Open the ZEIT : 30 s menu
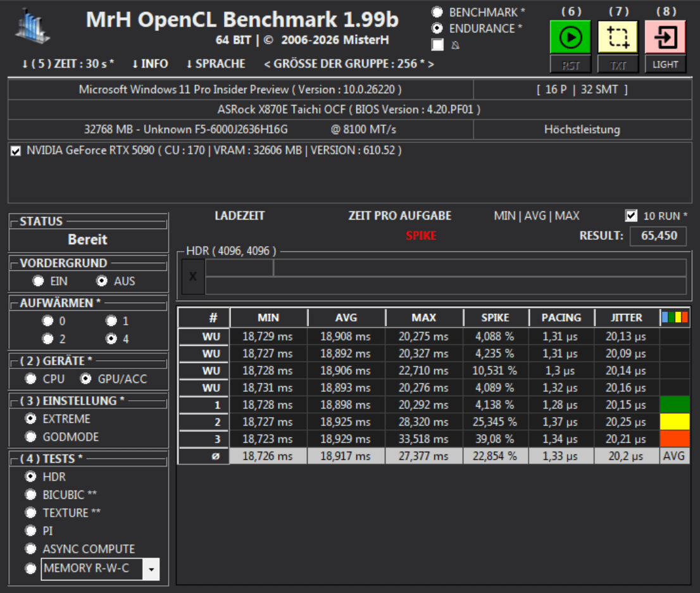 (x=68, y=64)
